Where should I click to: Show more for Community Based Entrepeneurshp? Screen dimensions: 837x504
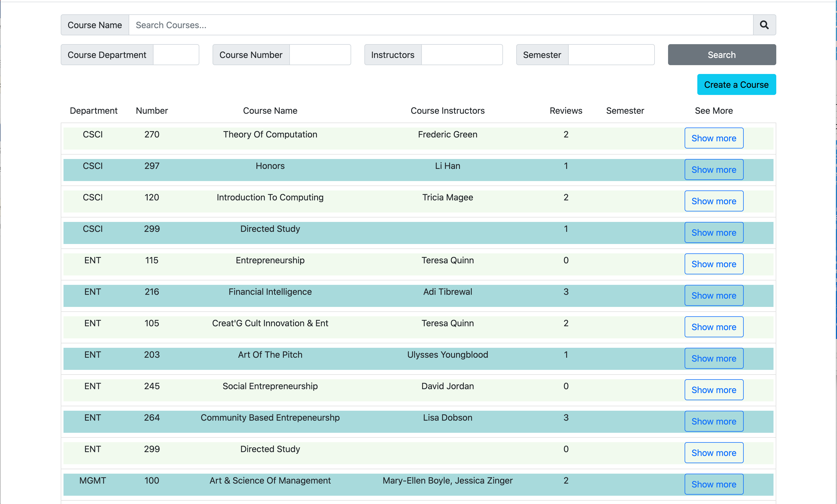point(714,421)
